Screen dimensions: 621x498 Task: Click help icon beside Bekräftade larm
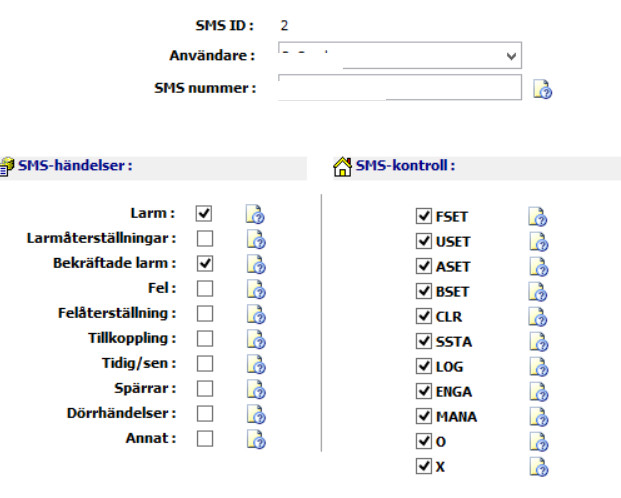(x=255, y=264)
